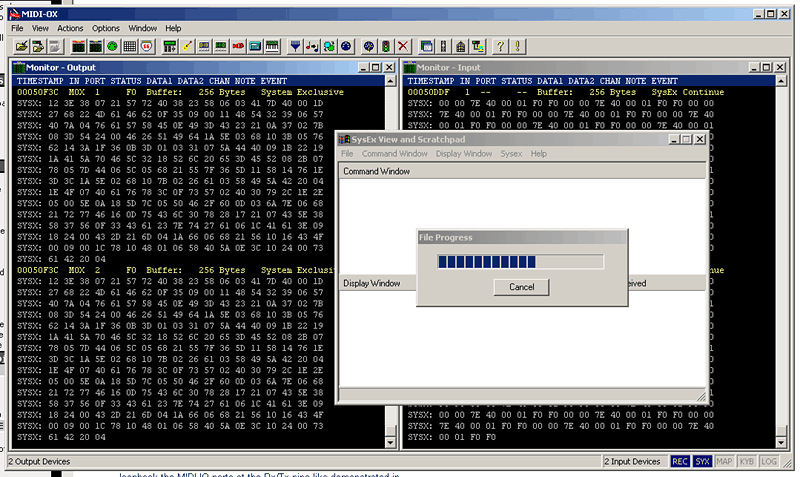800x477 pixels.
Task: Click the second green monitor display toolbar icon
Action: [95, 46]
